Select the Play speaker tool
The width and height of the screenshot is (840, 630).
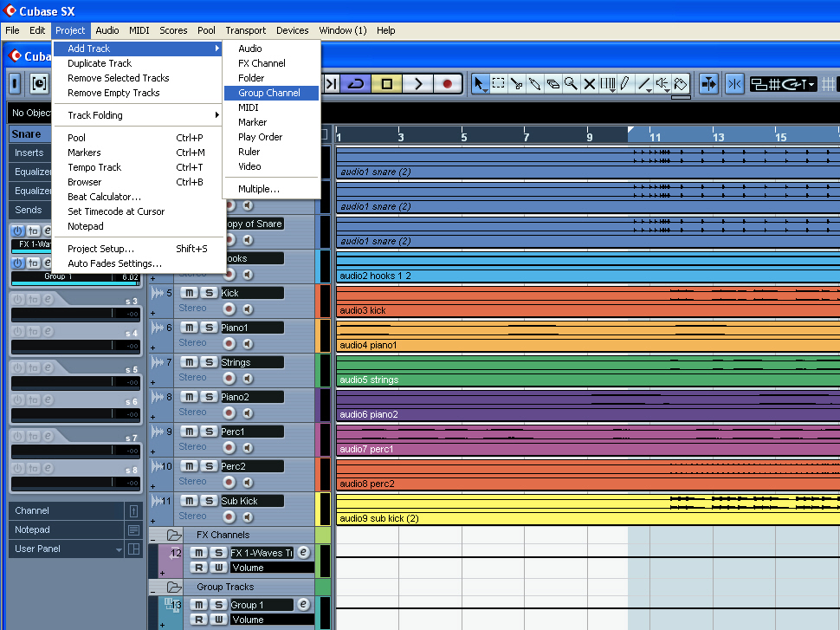662,84
